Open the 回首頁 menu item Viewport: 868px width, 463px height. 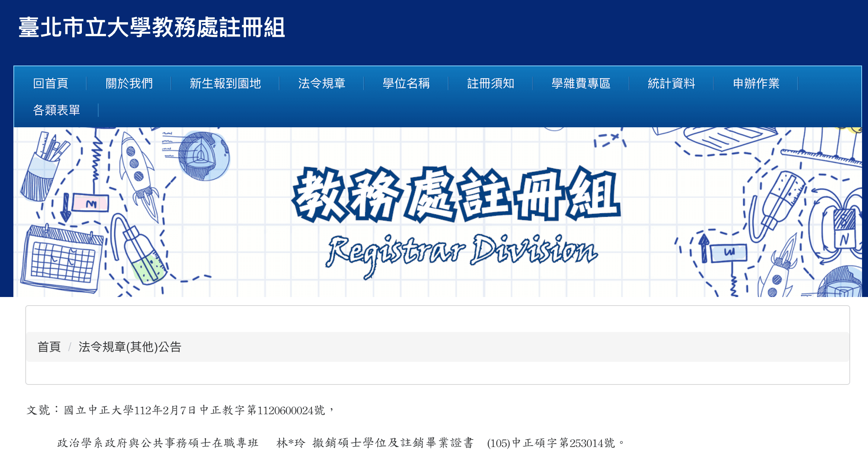[50, 83]
